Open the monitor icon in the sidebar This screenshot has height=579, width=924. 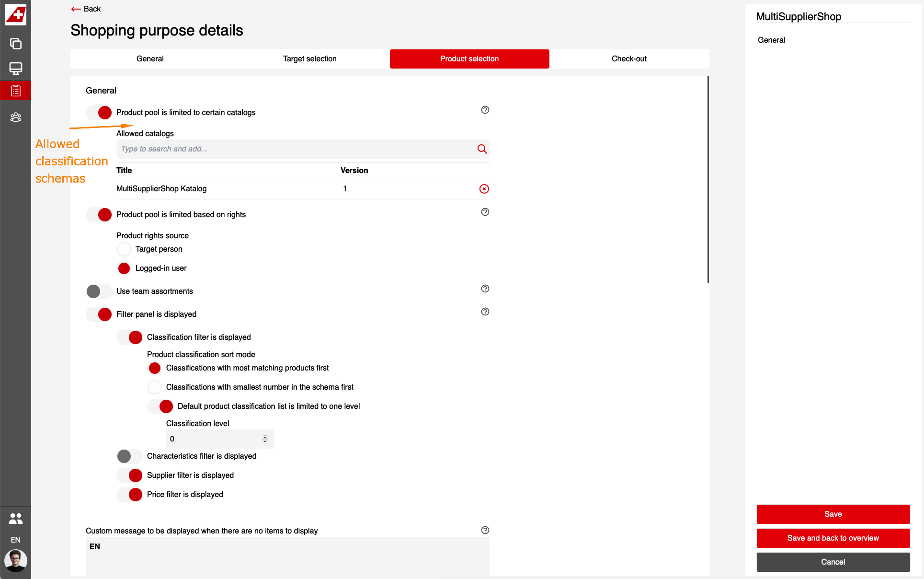pyautogui.click(x=15, y=68)
